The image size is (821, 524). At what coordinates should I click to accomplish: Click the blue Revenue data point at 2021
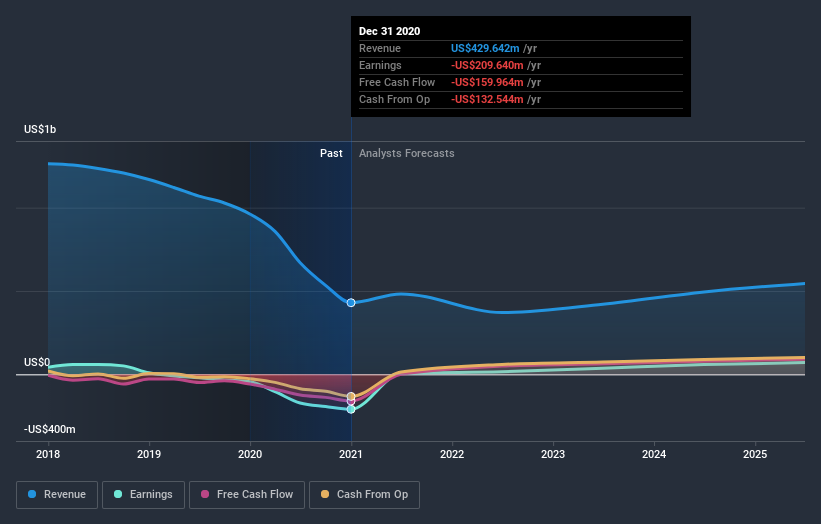[x=351, y=303]
